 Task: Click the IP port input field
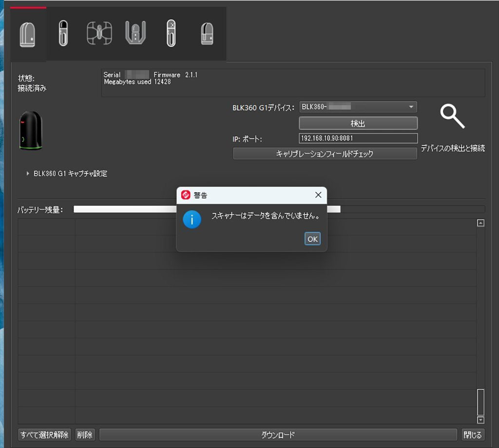pos(358,138)
